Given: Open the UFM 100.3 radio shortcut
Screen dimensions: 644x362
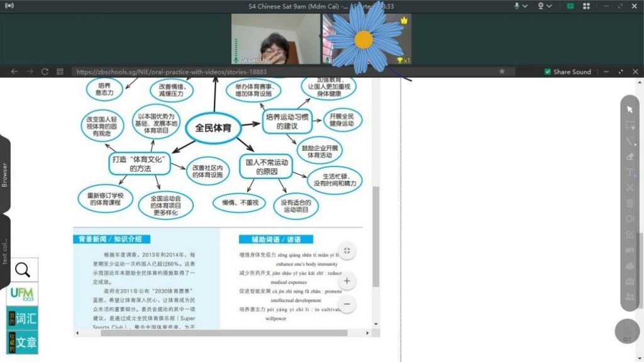Looking at the screenshot, I should coord(23,294).
